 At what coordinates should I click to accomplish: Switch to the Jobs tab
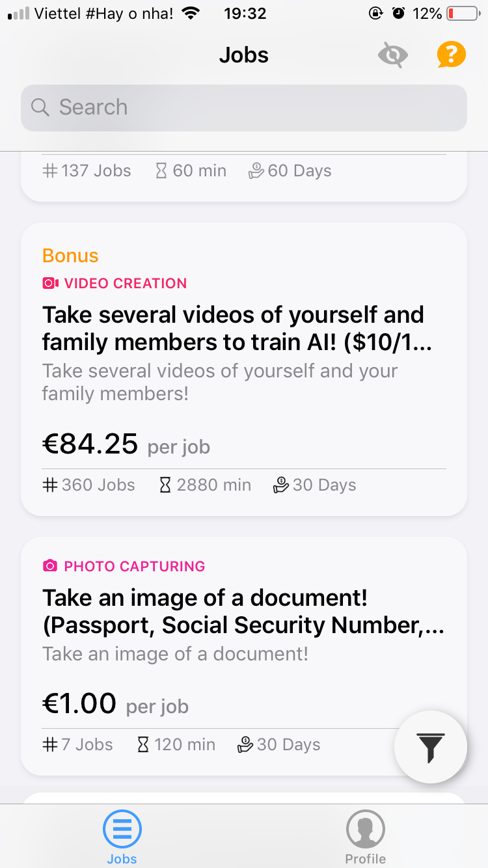[122, 837]
